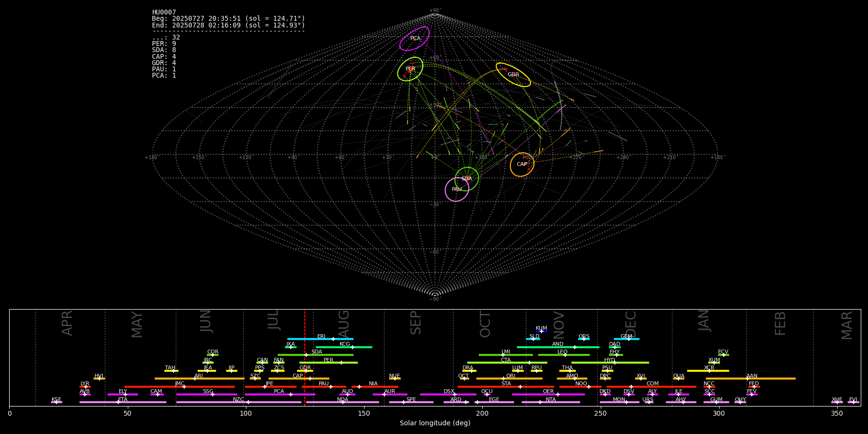Screen dimensions: 868x434
Task: Click the GDR radiant ellipse in sky map
Action: [x=513, y=75]
